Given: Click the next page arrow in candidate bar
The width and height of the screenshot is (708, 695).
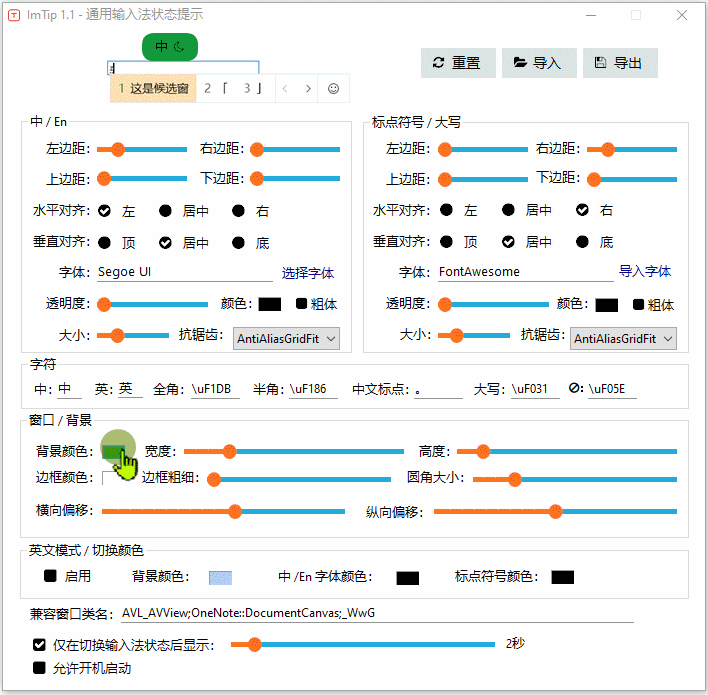Looking at the screenshot, I should point(308,89).
